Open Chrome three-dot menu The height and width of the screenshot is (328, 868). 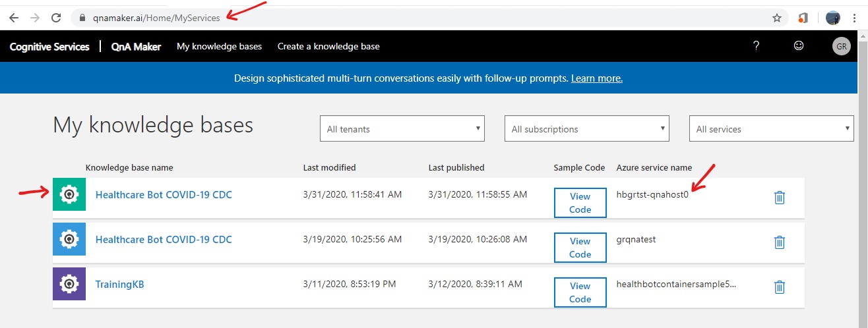coord(855,18)
